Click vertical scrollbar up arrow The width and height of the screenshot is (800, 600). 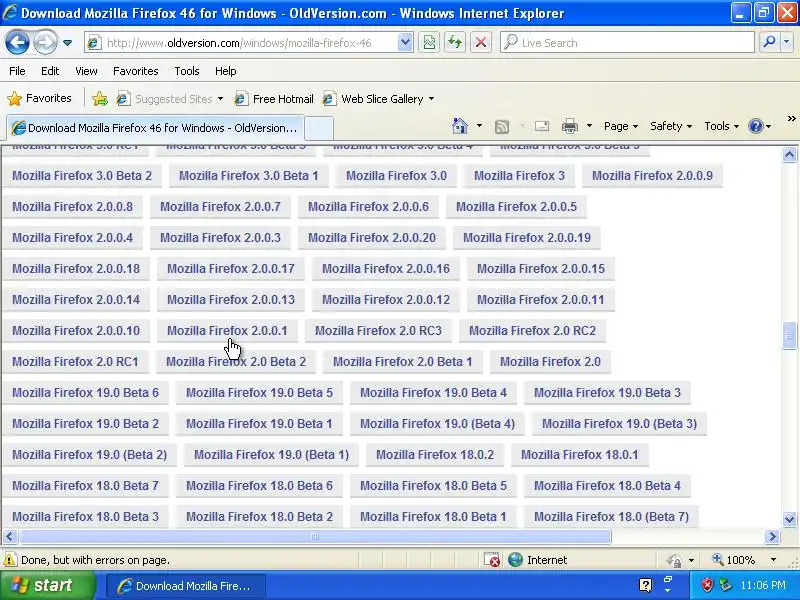click(x=789, y=155)
